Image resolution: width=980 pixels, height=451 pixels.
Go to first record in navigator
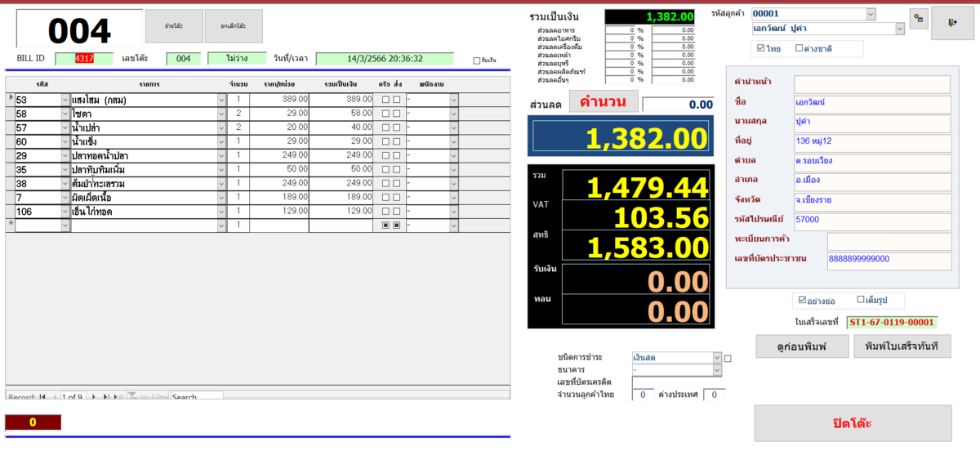tap(42, 396)
